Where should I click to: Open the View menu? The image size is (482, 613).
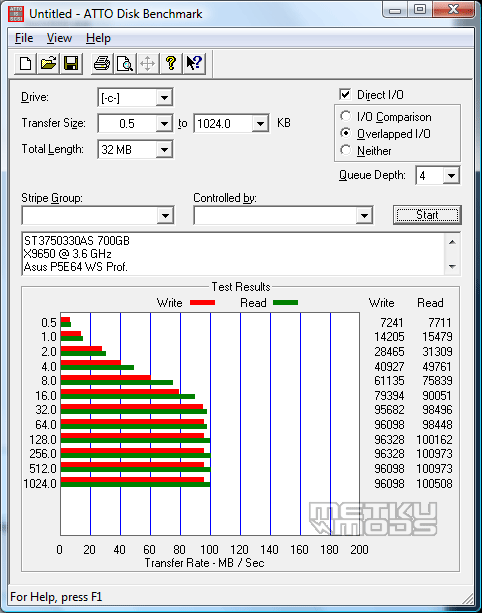coord(59,38)
